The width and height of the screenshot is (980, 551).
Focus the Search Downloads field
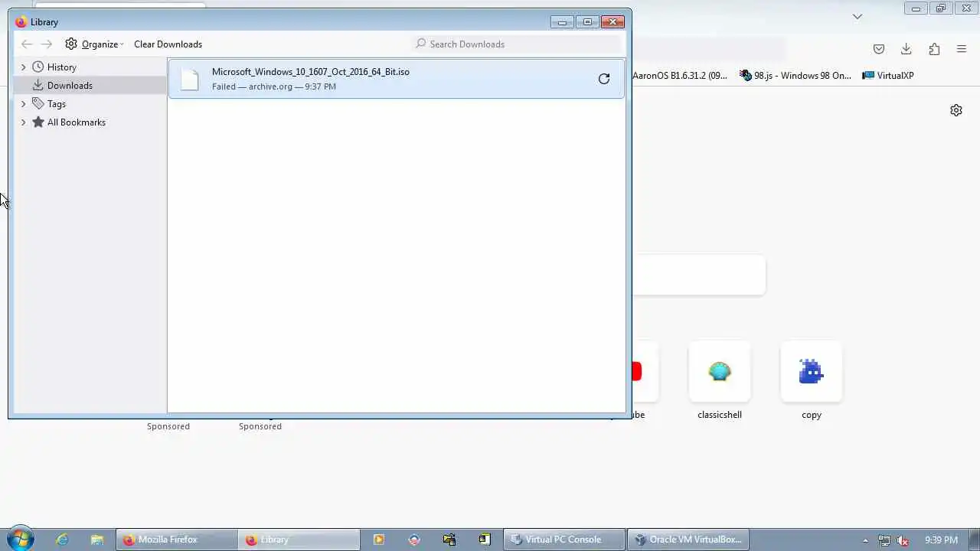518,44
